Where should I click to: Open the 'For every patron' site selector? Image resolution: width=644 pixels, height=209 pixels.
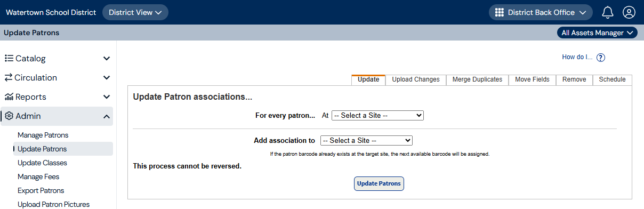click(377, 115)
